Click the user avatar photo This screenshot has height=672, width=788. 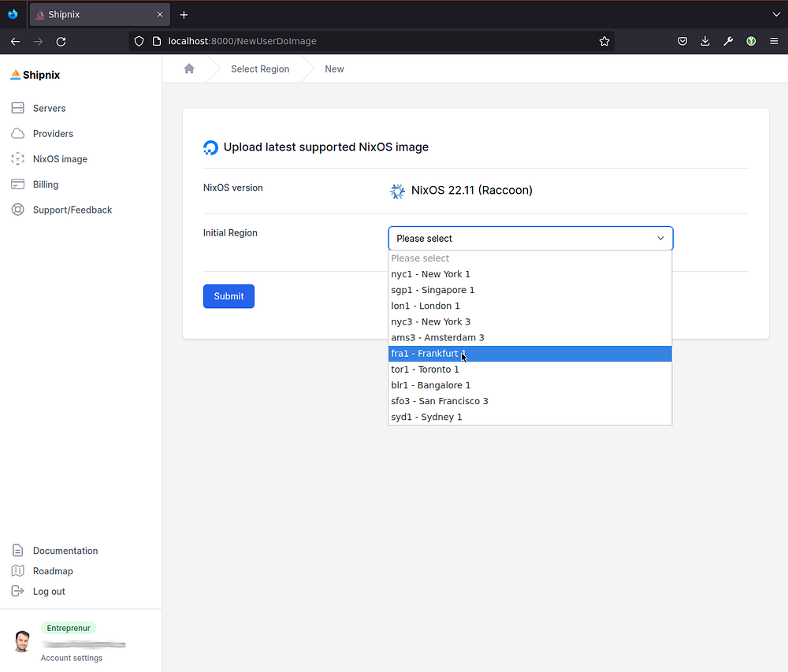click(22, 641)
